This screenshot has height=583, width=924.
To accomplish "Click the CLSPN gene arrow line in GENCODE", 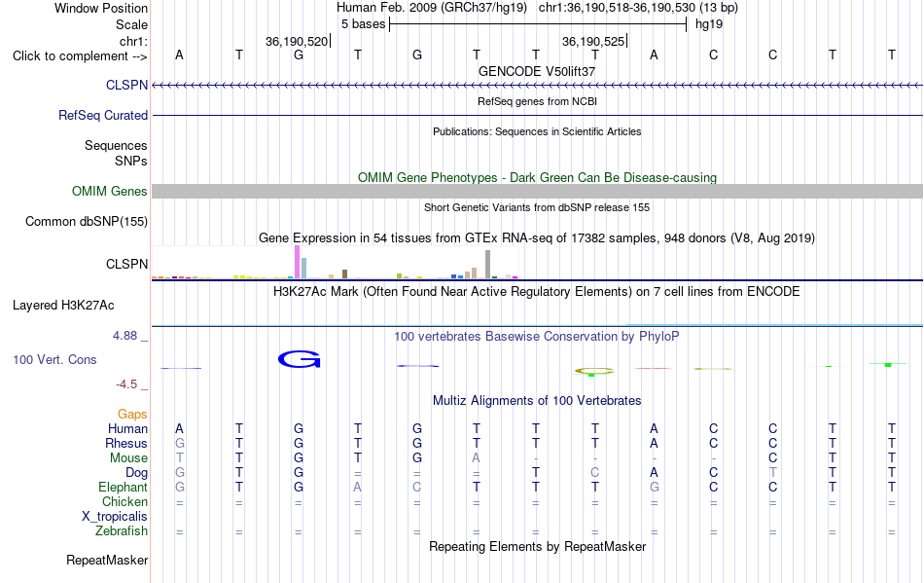I will (538, 86).
